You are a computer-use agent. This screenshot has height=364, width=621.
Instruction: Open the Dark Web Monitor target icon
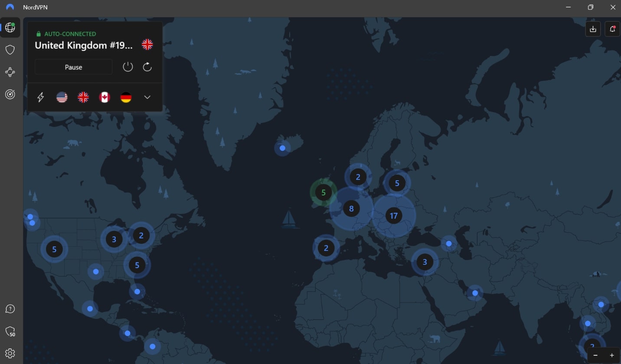(10, 94)
